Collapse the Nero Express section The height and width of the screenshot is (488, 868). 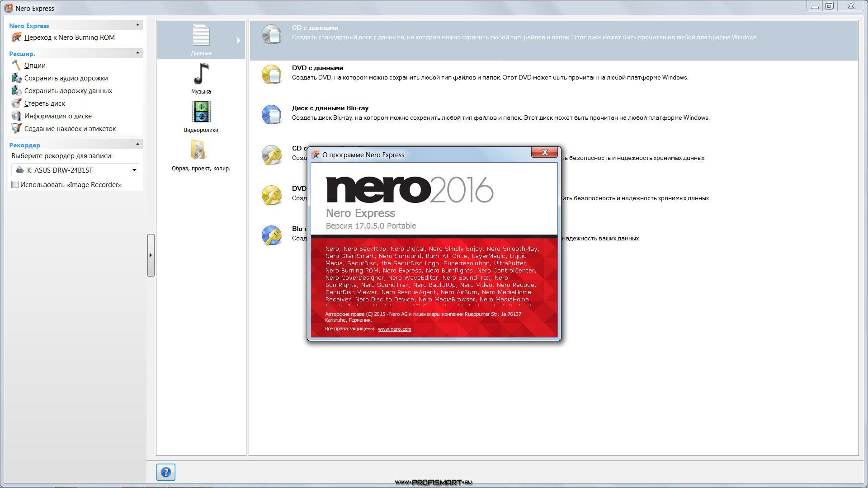click(138, 25)
